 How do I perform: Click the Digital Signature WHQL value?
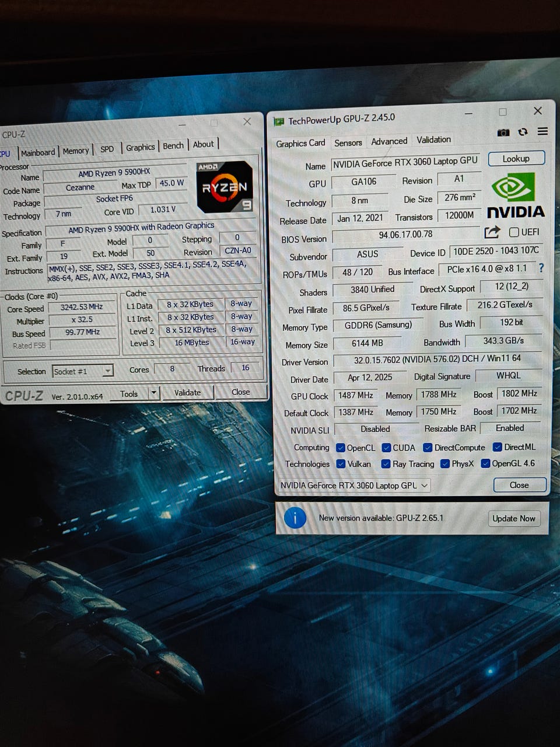[509, 375]
